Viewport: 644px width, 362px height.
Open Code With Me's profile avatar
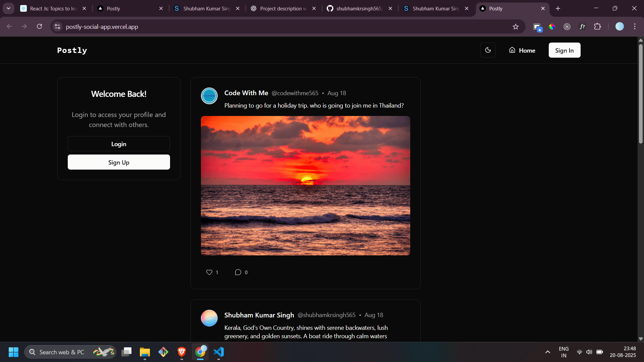click(x=209, y=96)
